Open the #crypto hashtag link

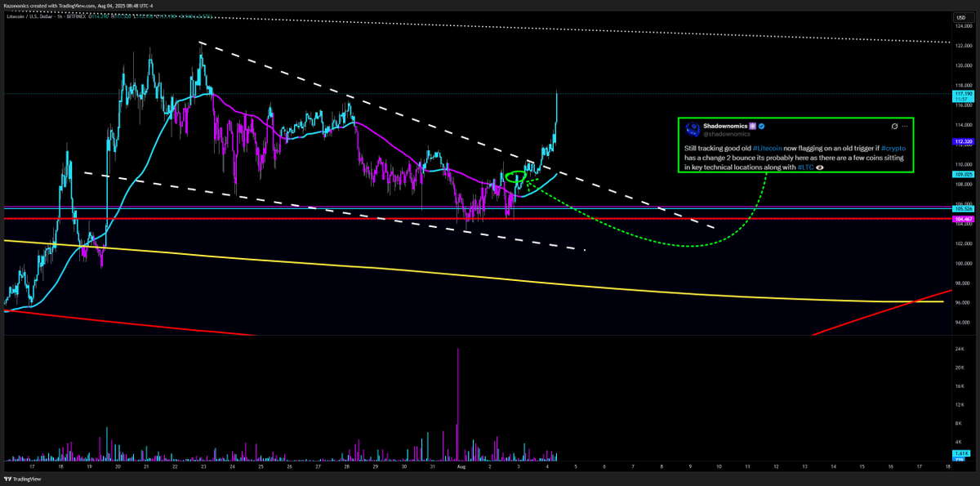pyautogui.click(x=892, y=148)
